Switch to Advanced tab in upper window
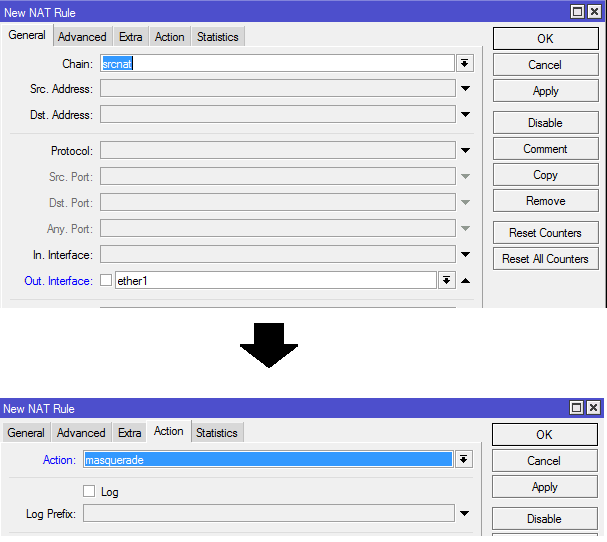The width and height of the screenshot is (607, 542). (82, 37)
